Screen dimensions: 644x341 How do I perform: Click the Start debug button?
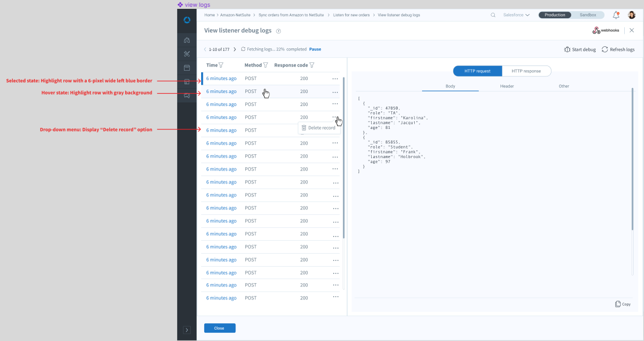point(580,49)
